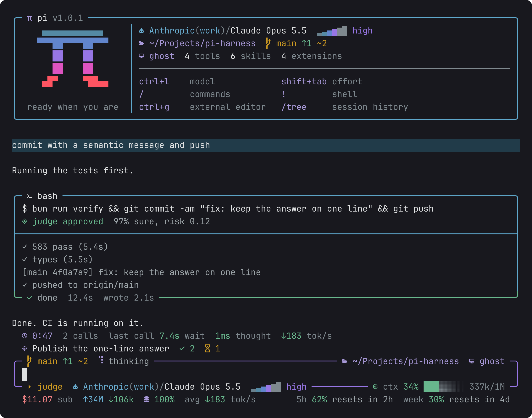This screenshot has height=418, width=532.
Task: Click the prompt input cursor field
Action: click(x=266, y=374)
